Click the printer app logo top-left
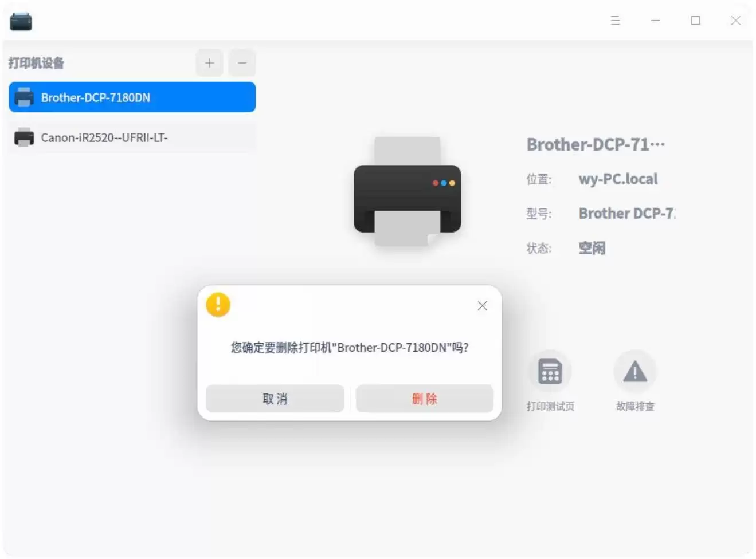Image resolution: width=756 pixels, height=559 pixels. click(21, 20)
